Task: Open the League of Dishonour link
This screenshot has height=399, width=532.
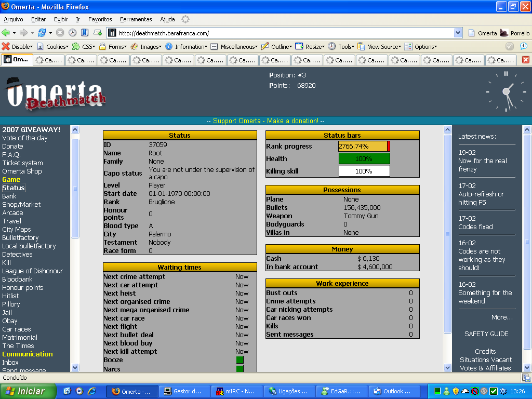Action: click(x=33, y=271)
